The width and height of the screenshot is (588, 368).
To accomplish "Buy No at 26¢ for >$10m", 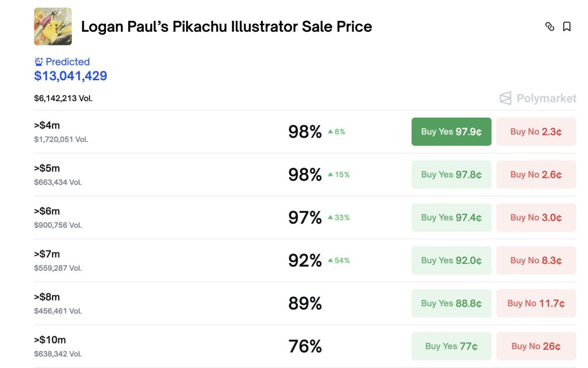I will pyautogui.click(x=536, y=347).
